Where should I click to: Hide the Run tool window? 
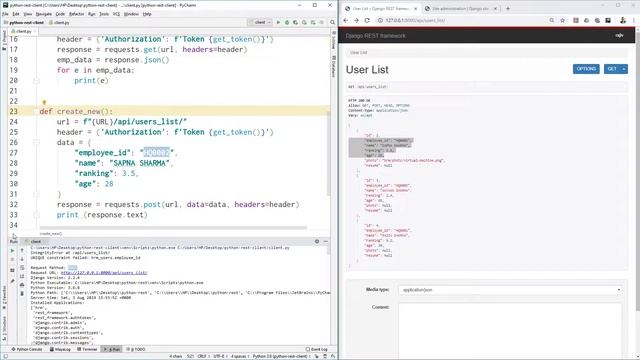pos(326,242)
